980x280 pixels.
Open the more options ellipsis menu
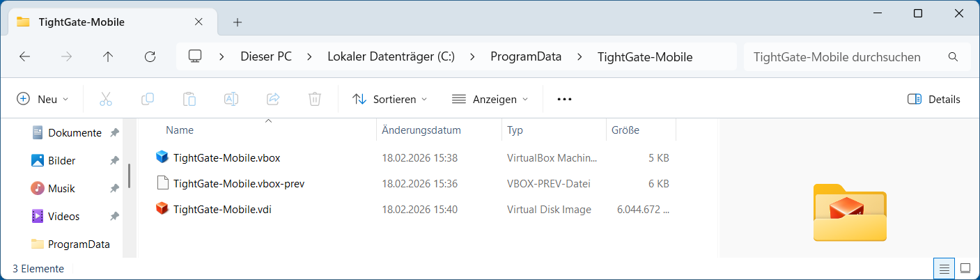click(x=565, y=99)
